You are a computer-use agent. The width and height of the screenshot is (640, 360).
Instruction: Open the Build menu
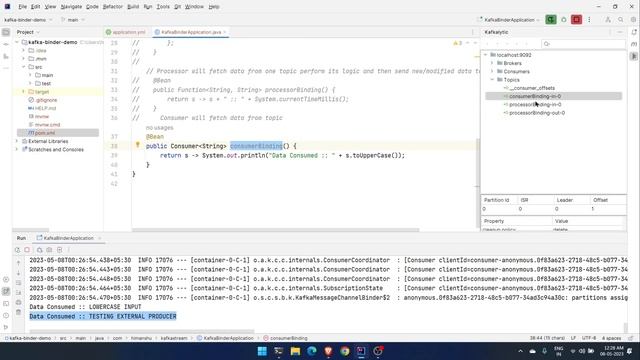(133, 7)
